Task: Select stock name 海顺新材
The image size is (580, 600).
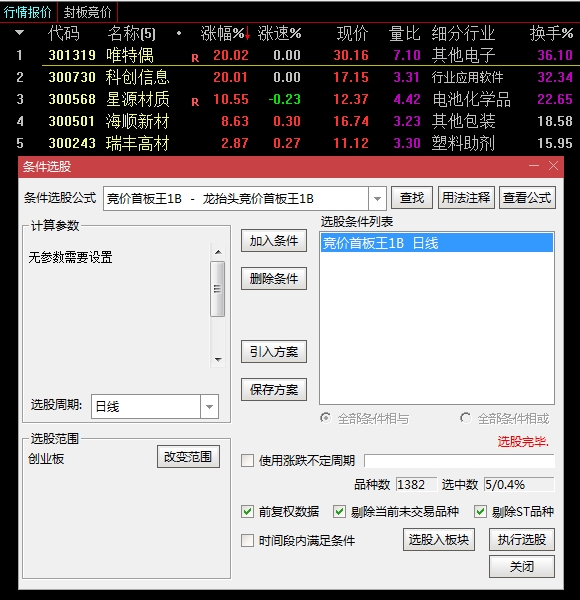Action: coord(137,121)
